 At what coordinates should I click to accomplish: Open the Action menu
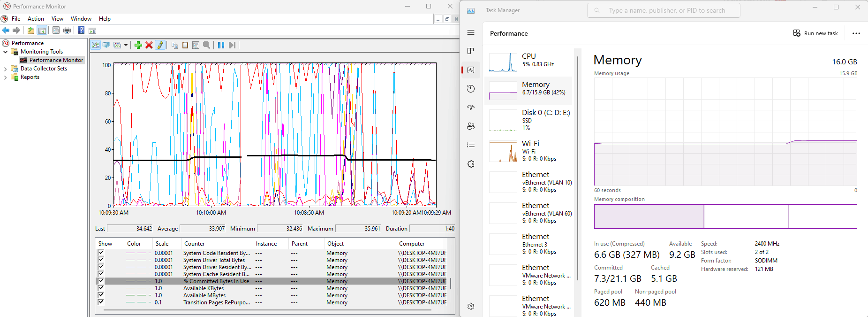(x=36, y=19)
